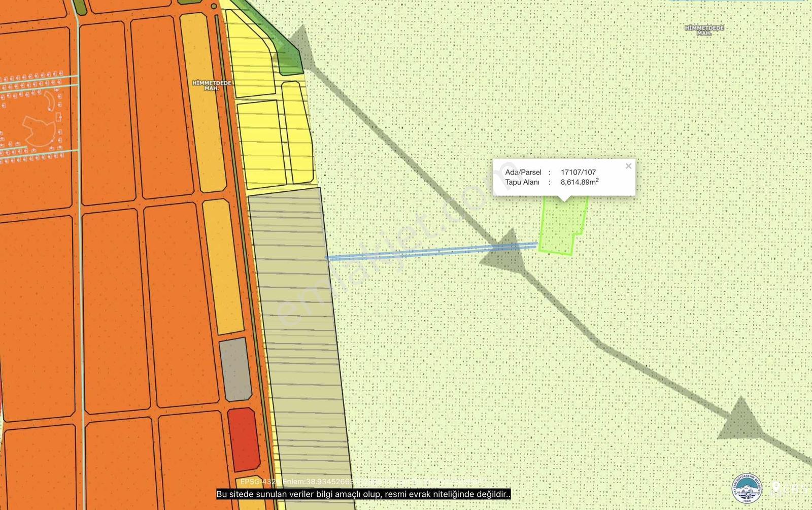Click the parcel number 17107/107
This screenshot has height=510, width=812.
tap(578, 172)
